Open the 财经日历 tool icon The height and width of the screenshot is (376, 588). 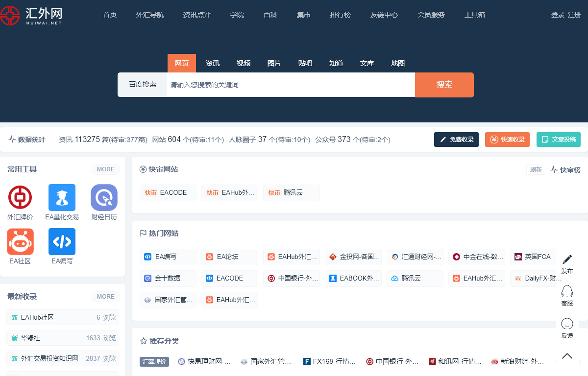point(104,197)
